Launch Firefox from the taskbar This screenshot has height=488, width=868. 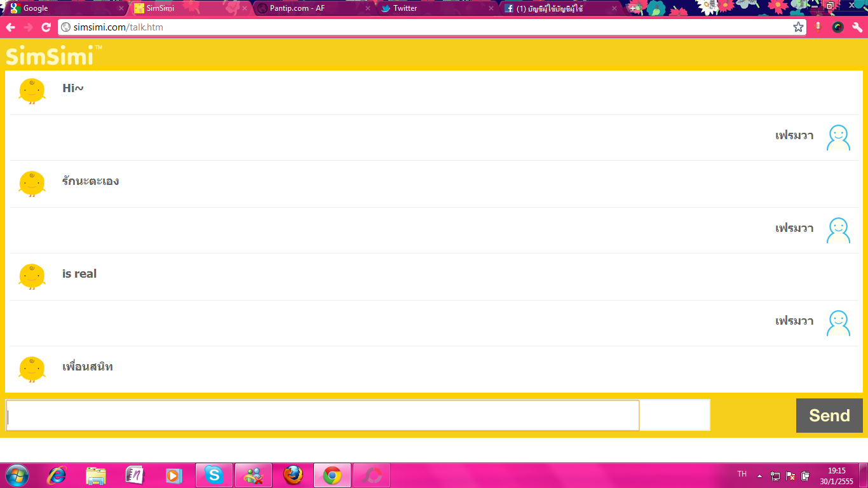[x=292, y=475]
